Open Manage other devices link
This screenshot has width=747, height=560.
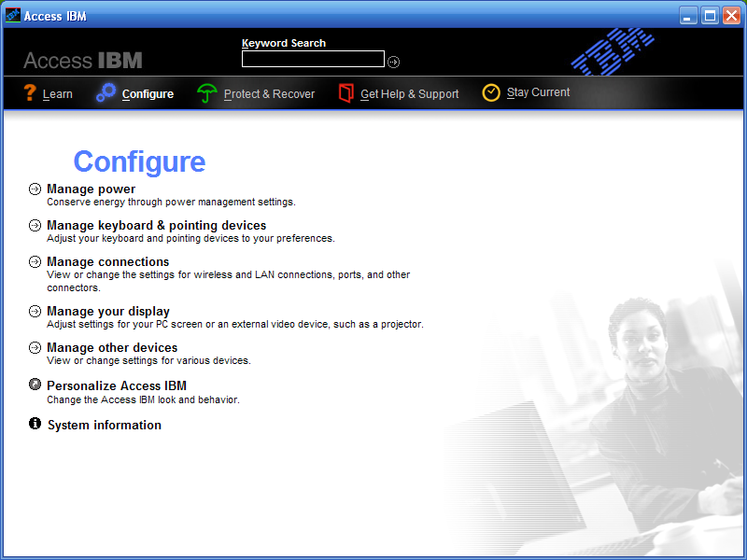(x=112, y=347)
